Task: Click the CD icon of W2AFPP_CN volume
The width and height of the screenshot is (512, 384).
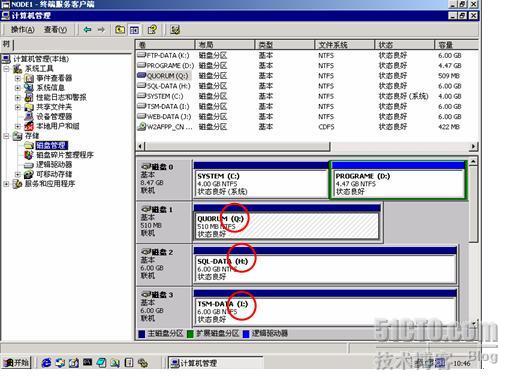Action: [x=142, y=126]
